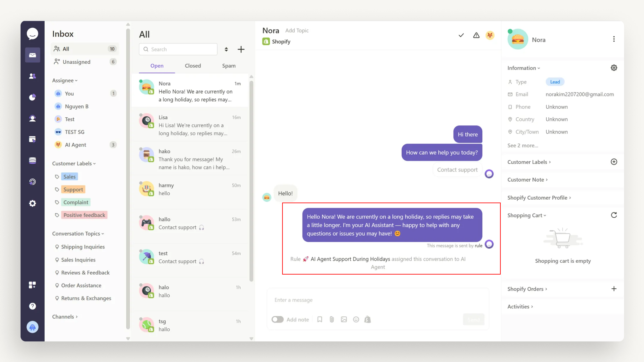Open the saved replies bookmark icon
The width and height of the screenshot is (644, 362).
pos(320,319)
